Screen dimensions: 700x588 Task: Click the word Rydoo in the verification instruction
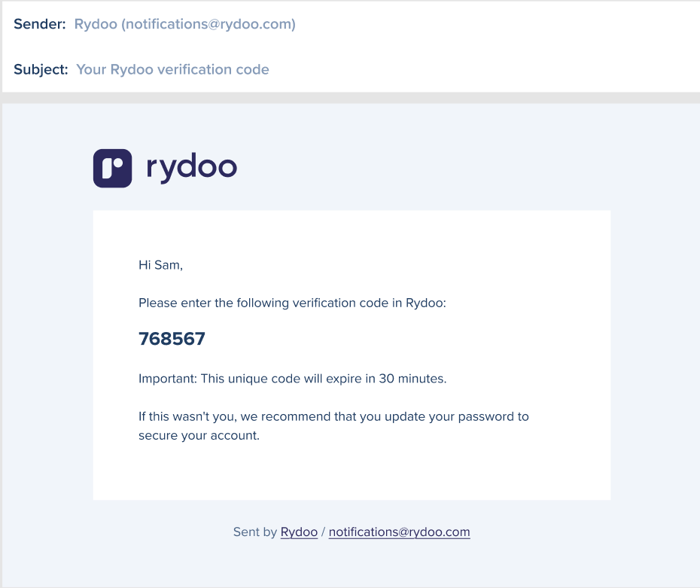pos(425,303)
